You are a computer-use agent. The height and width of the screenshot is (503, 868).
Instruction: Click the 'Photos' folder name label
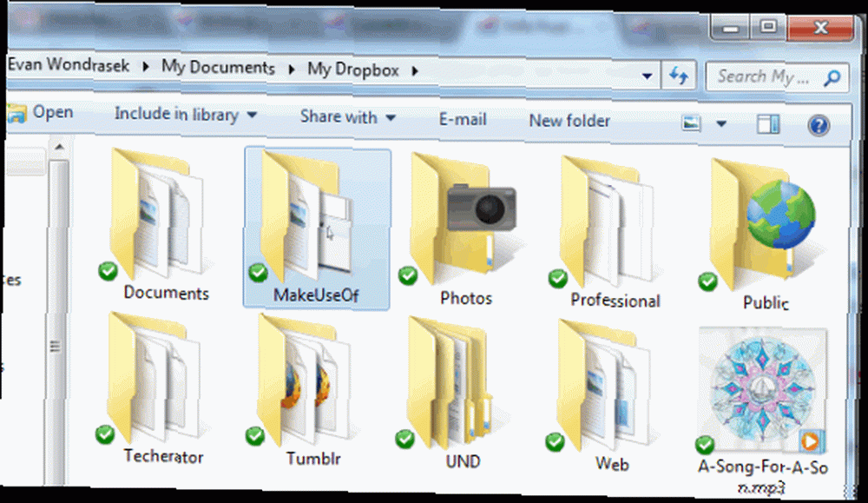coord(466,298)
